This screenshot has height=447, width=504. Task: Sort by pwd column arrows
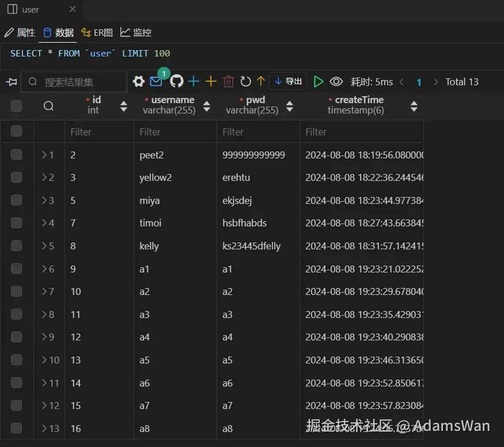click(x=290, y=106)
